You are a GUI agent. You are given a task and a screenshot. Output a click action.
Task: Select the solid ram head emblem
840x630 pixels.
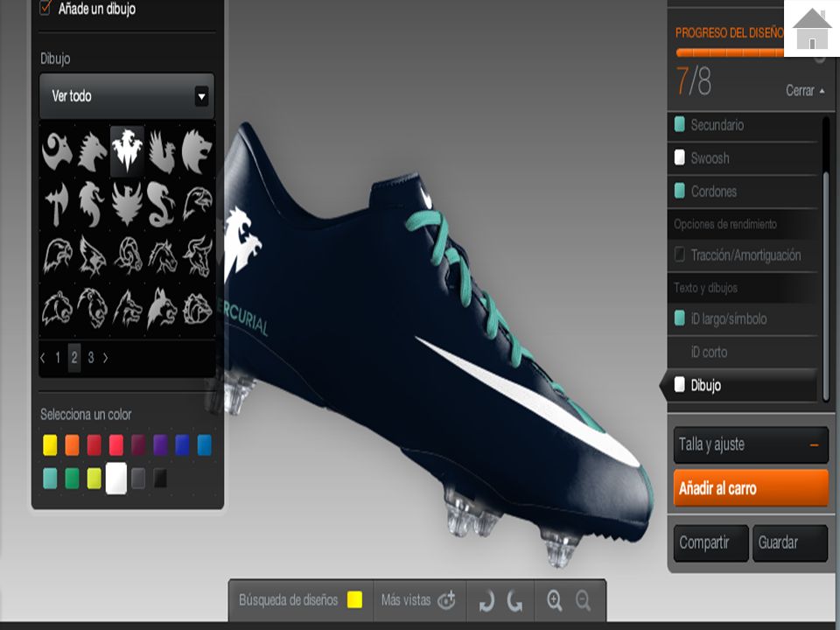[57, 151]
